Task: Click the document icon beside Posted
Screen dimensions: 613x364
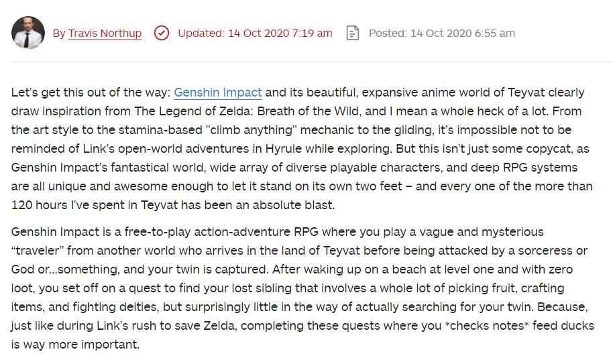Action: (x=353, y=33)
